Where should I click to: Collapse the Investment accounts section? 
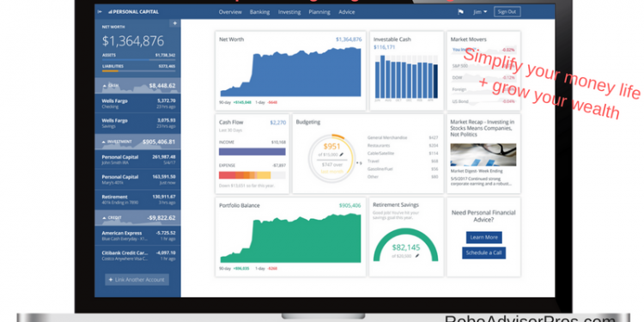137,142
